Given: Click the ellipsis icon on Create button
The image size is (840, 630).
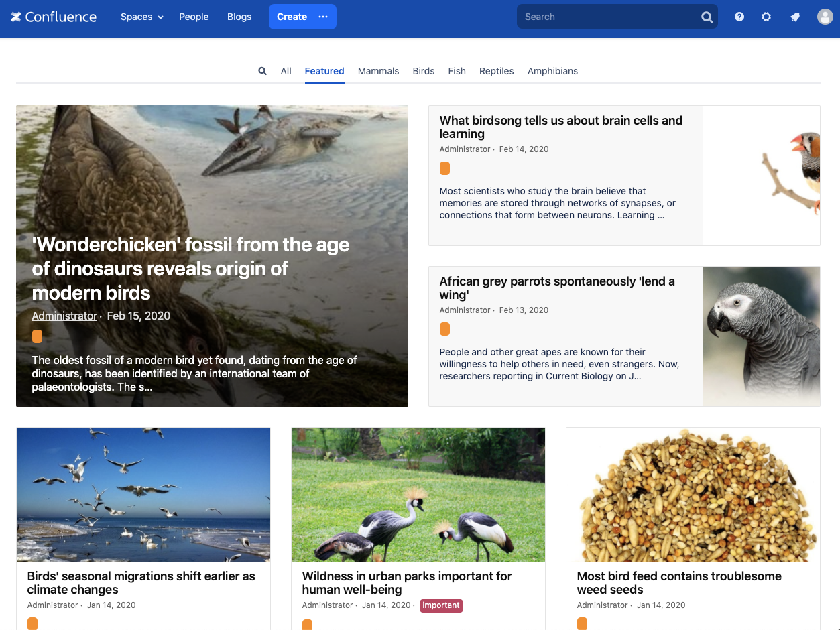Looking at the screenshot, I should (323, 17).
